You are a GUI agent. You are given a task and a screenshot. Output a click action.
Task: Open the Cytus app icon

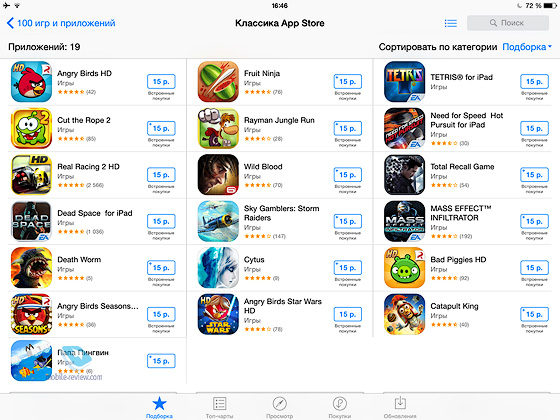[x=218, y=268]
